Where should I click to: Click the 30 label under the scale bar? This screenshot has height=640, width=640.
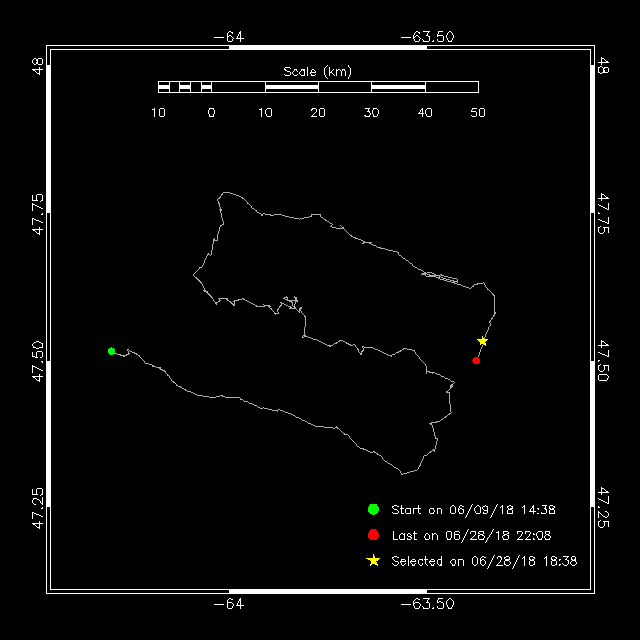click(x=371, y=112)
